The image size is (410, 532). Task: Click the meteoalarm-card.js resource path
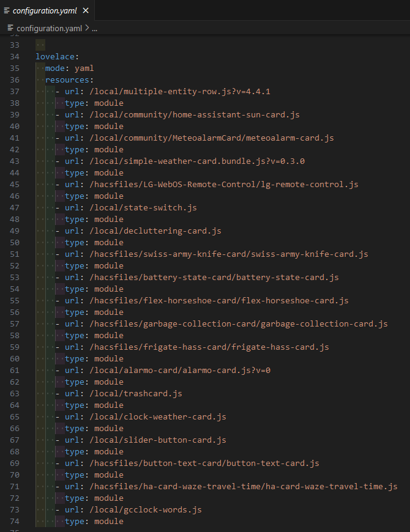[x=212, y=138]
